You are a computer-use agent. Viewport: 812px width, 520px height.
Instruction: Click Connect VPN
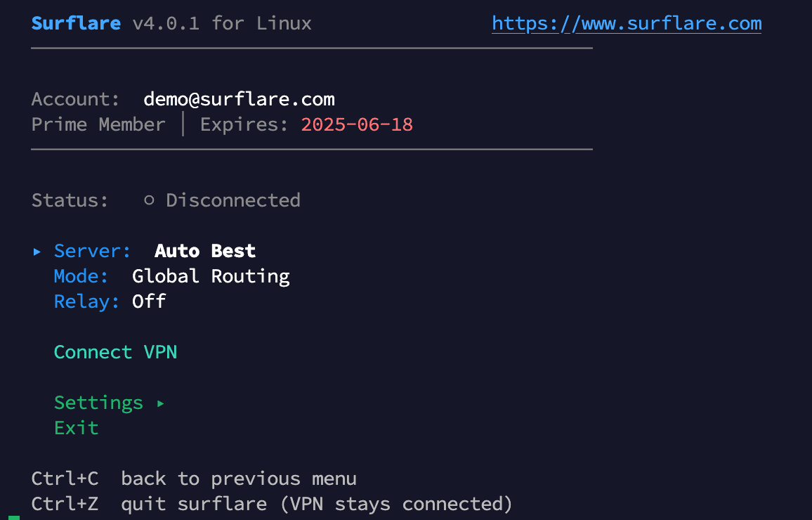[x=115, y=352]
